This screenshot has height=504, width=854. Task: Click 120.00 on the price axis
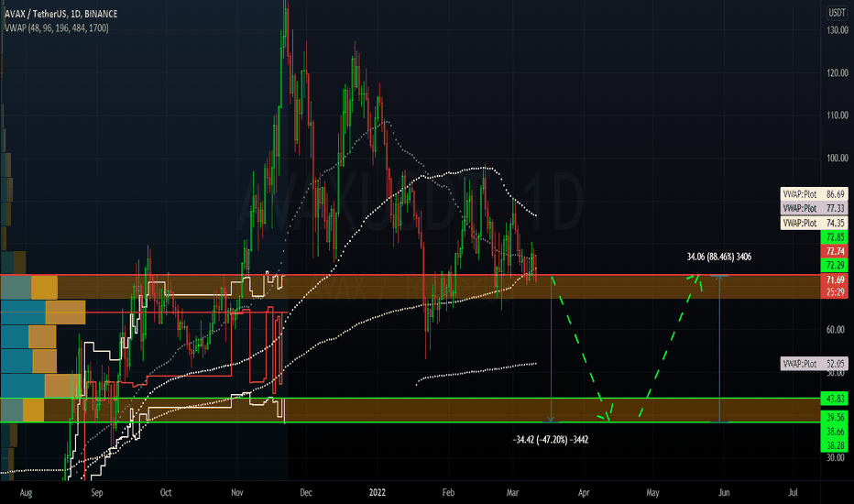[838, 73]
